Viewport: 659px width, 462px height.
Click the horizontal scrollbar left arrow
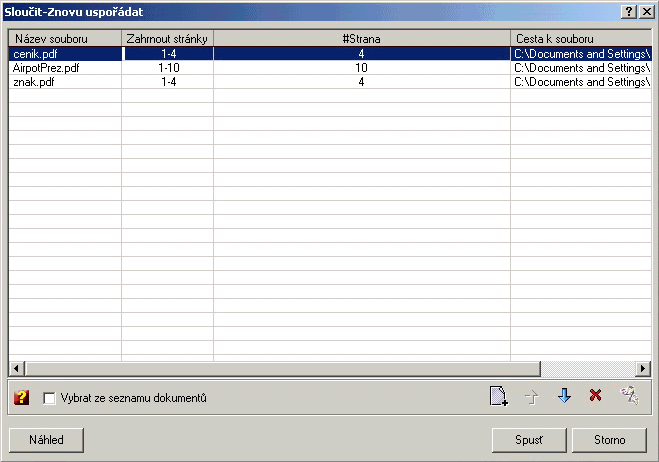[x=17, y=369]
